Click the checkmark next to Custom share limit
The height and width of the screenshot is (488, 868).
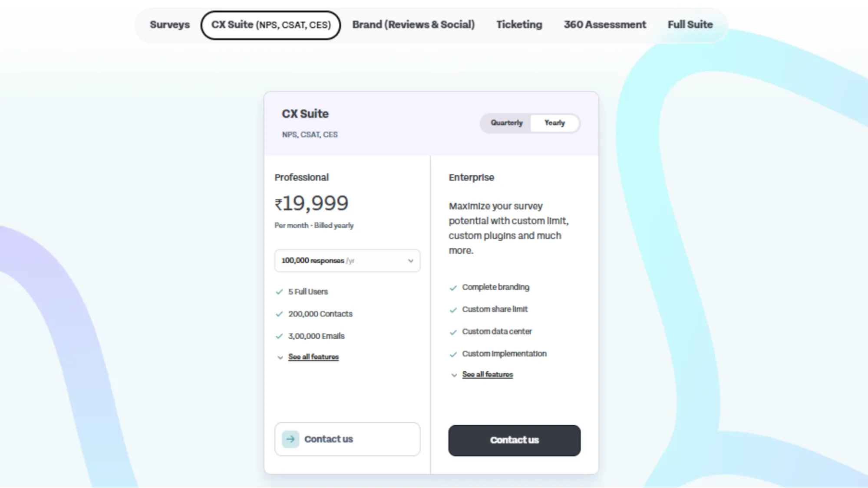453,310
